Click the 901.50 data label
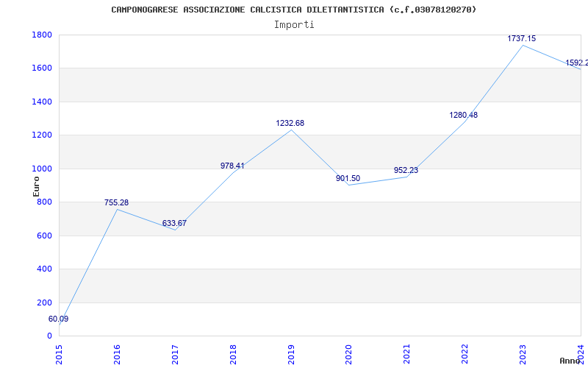Screen dimensions: 588x368 pyautogui.click(x=348, y=179)
